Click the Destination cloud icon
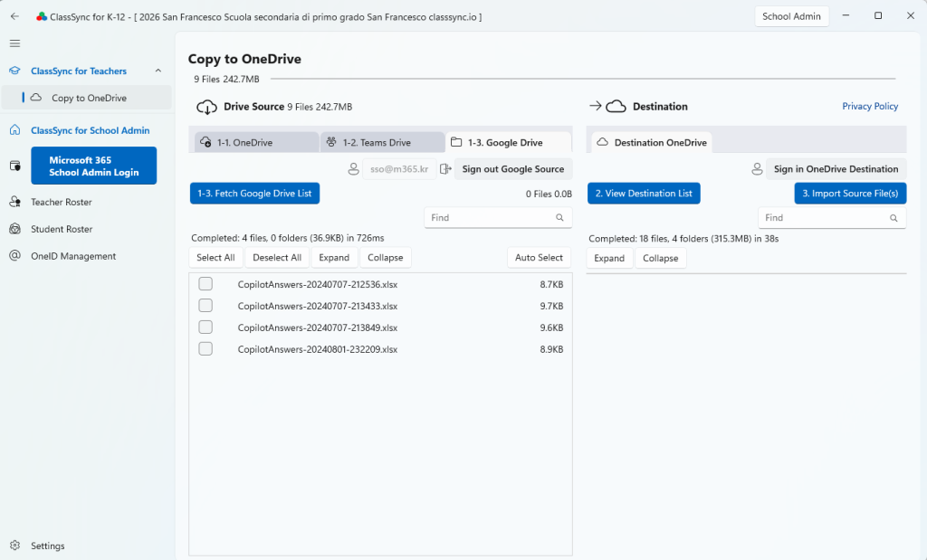This screenshot has width=927, height=560. 616,107
